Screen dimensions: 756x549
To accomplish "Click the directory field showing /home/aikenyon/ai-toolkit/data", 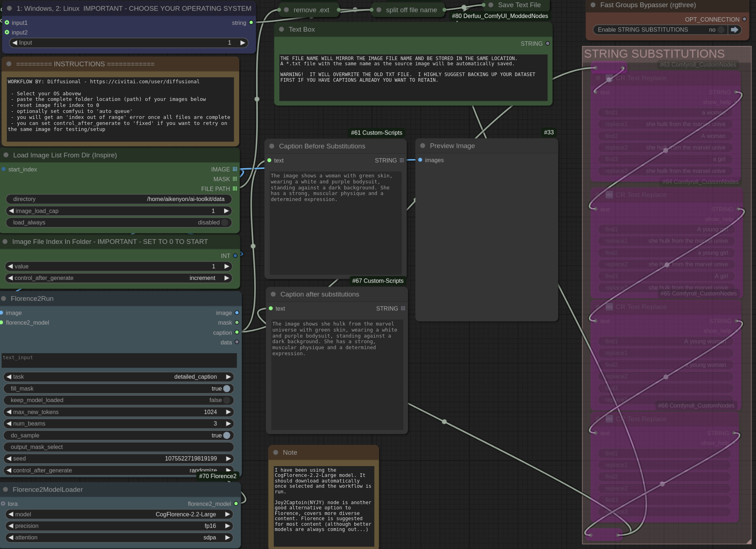I will [x=186, y=199].
